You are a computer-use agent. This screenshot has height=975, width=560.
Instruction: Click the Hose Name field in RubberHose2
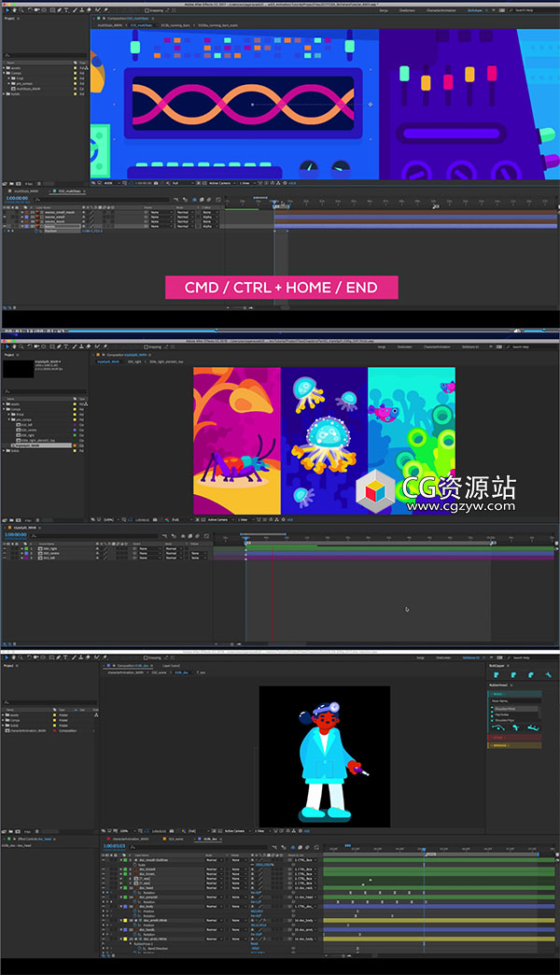[x=516, y=700]
